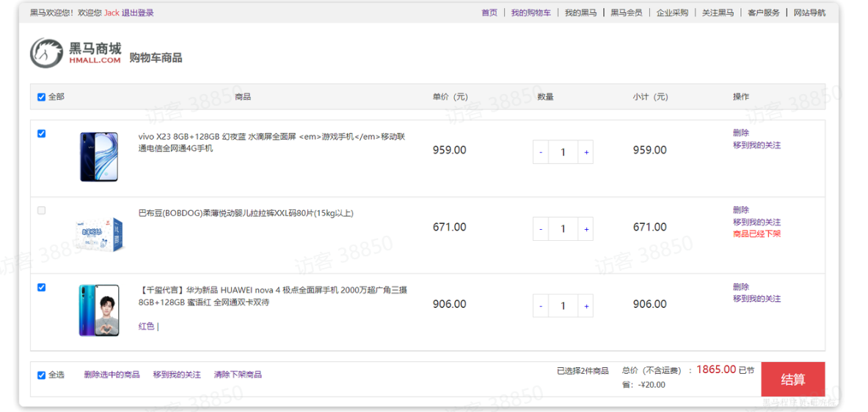Open 企业采购 menu item
The image size is (868, 412).
672,12
